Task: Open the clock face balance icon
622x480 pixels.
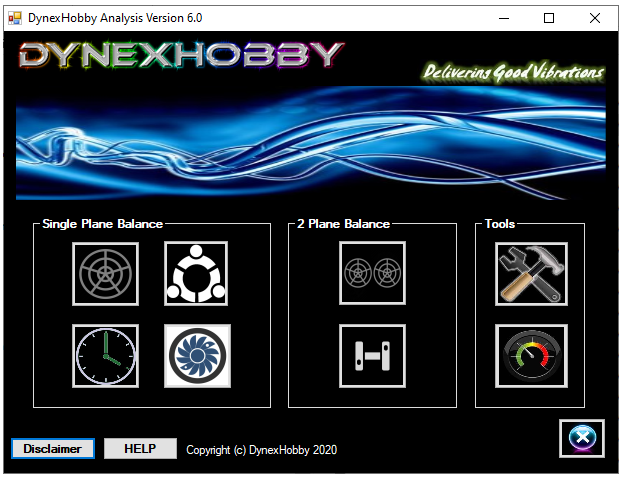Action: tap(106, 356)
